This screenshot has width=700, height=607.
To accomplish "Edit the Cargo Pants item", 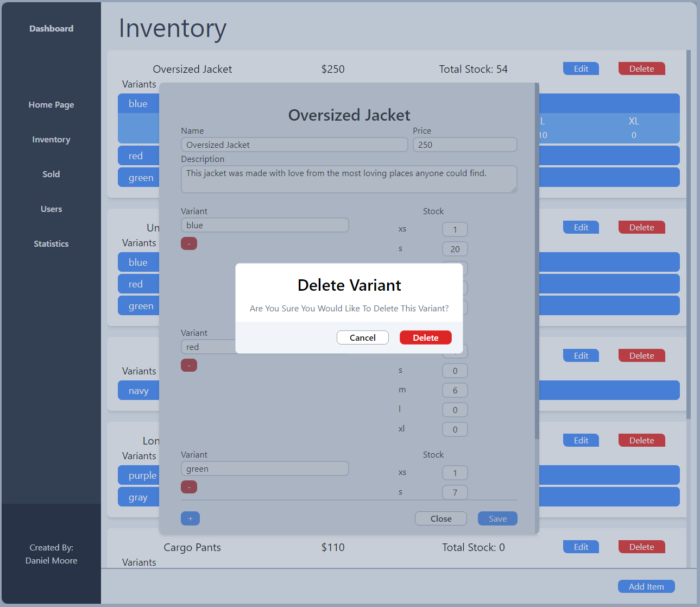I will [x=581, y=547].
